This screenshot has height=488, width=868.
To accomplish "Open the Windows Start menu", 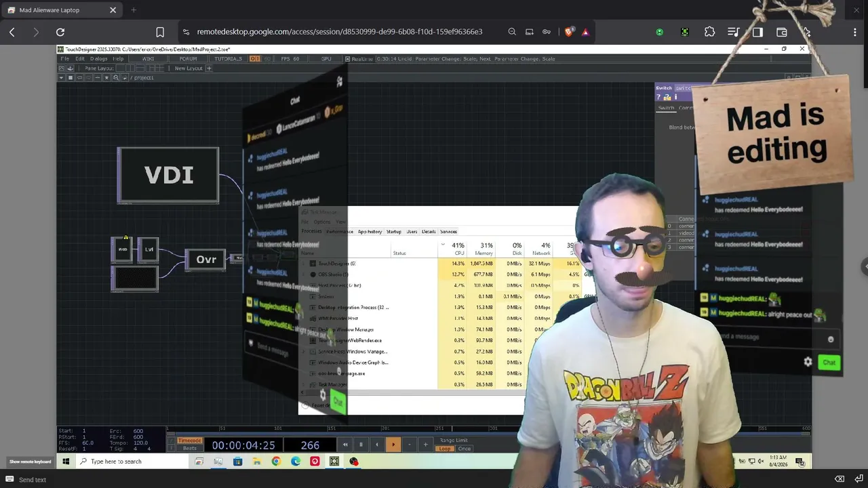I will 66,462.
